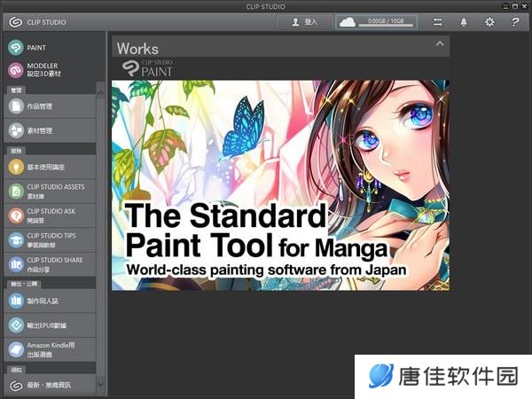Open CLIP STUDIO TIPS

coord(50,240)
